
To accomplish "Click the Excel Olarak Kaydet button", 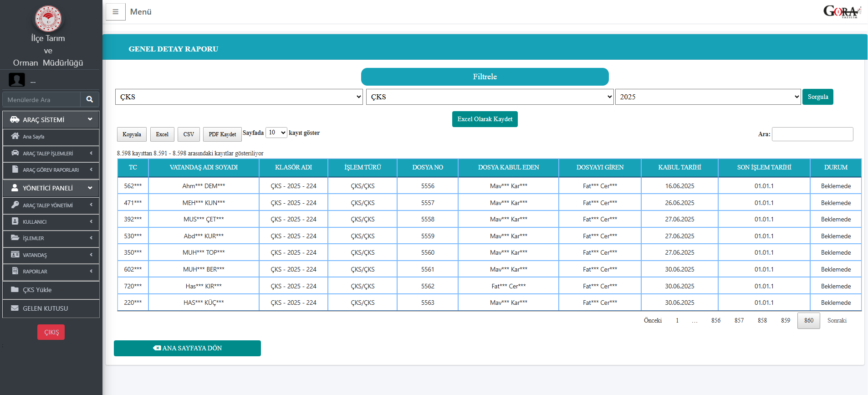I will 485,119.
